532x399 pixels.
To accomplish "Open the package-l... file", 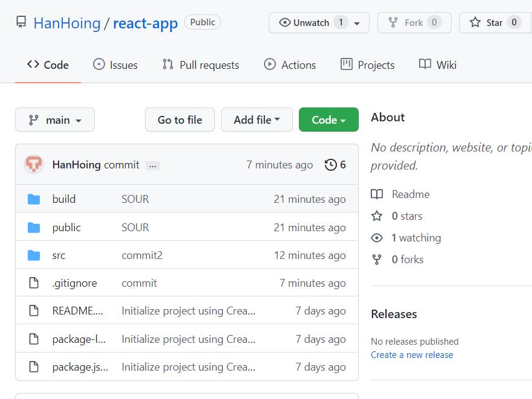I will click(x=79, y=339).
